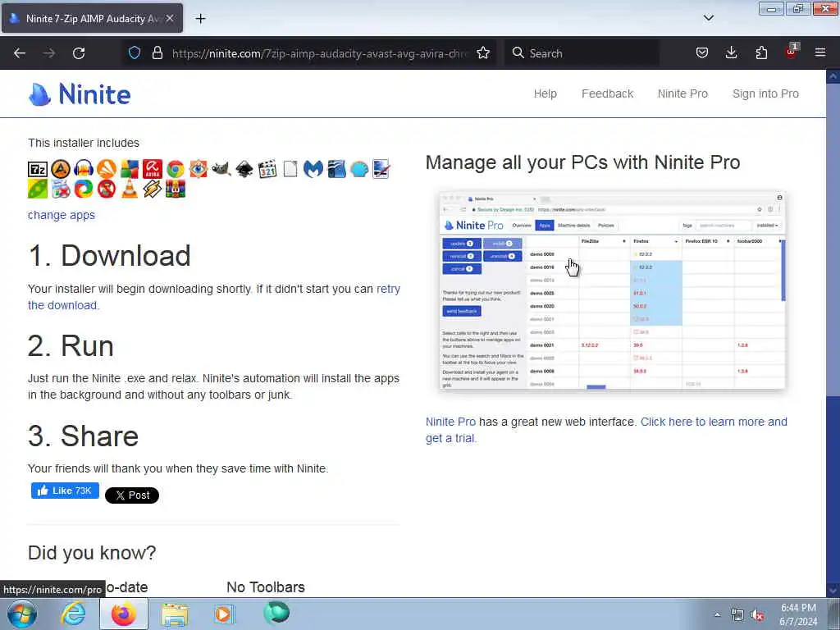Show hidden system tray icons
This screenshot has height=630, width=840.
tap(717, 614)
